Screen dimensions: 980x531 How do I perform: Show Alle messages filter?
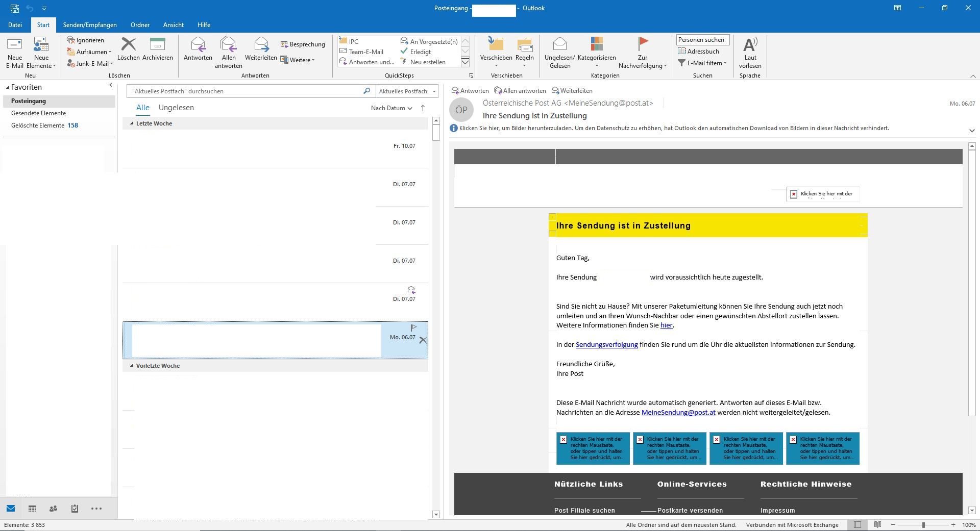point(143,108)
